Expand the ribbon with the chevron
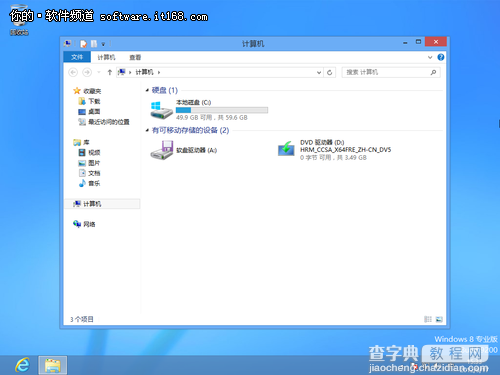 pos(430,57)
